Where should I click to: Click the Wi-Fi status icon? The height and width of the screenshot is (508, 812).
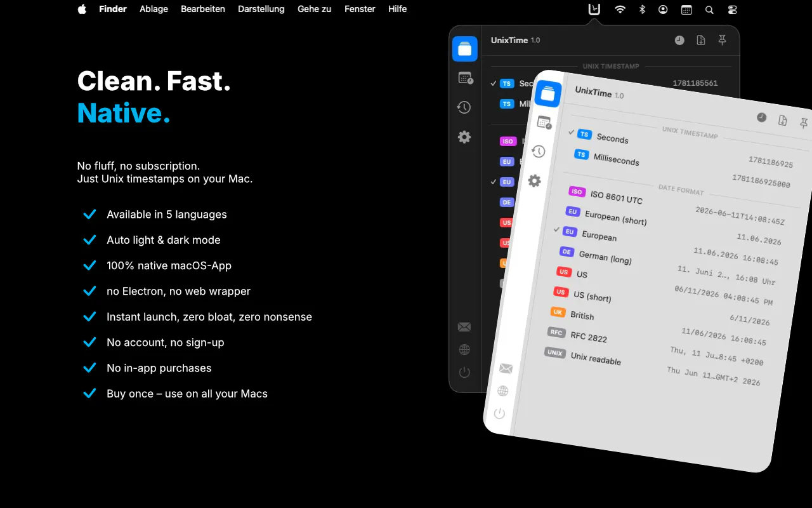tap(620, 10)
